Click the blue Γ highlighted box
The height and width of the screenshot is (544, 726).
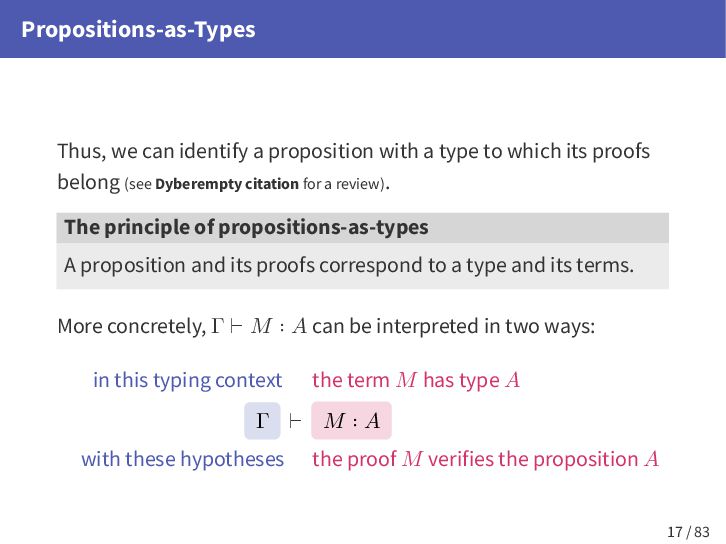point(262,421)
